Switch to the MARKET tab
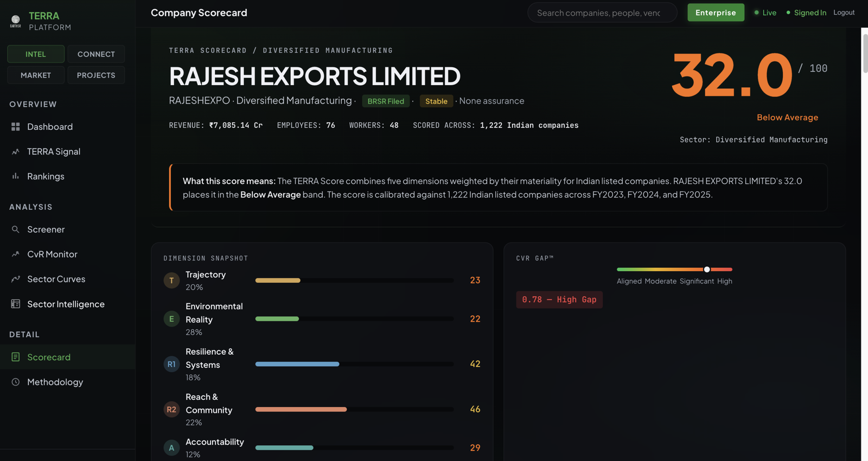The width and height of the screenshot is (868, 461). [x=36, y=75]
